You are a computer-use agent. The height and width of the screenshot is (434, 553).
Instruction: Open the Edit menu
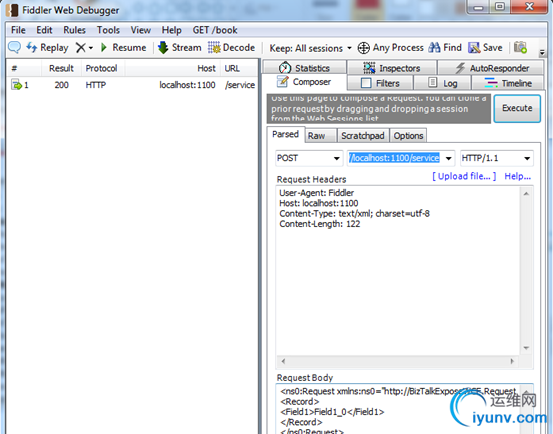click(x=44, y=30)
